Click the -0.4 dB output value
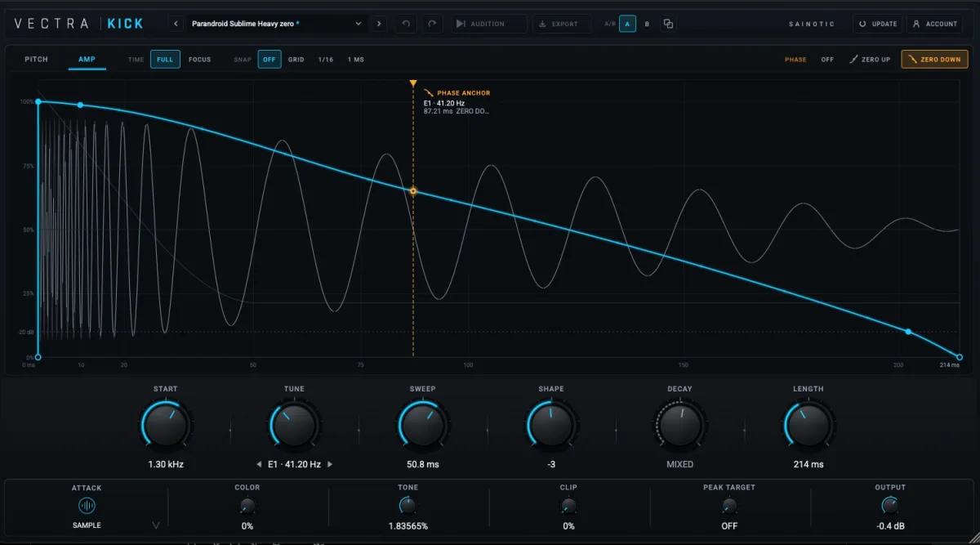 [890, 526]
